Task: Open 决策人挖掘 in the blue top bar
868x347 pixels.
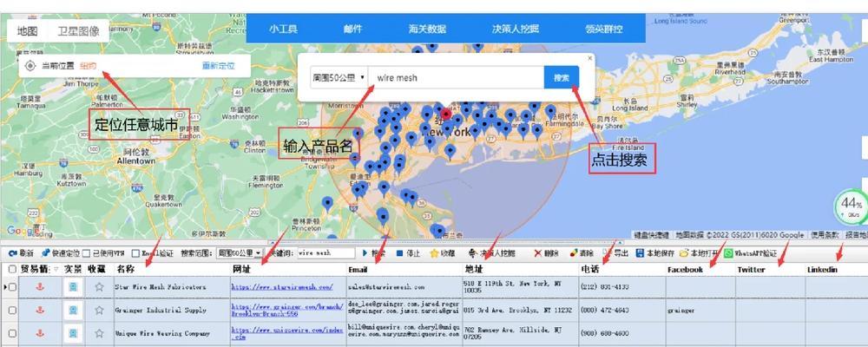Action: pos(516,29)
